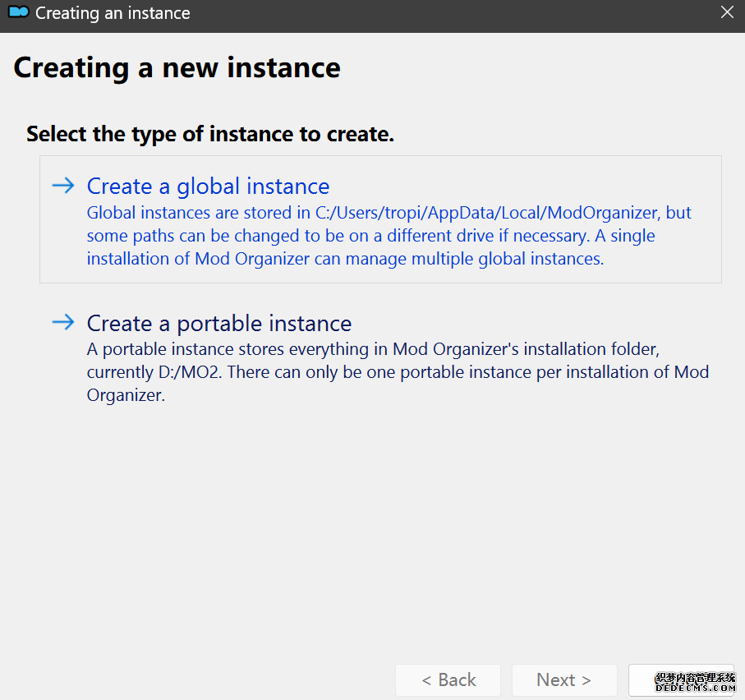Viewport: 745px width, 700px height.
Task: Click the Mod Organizer logo in title bar
Action: (x=18, y=13)
